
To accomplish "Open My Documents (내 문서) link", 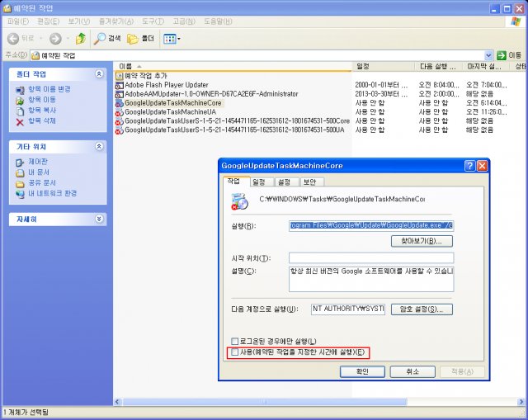I will click(x=39, y=172).
